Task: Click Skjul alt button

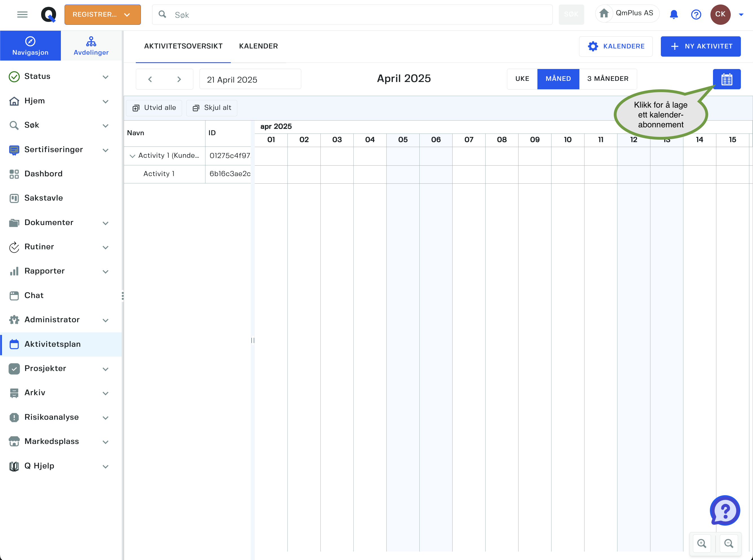Action: pyautogui.click(x=212, y=108)
